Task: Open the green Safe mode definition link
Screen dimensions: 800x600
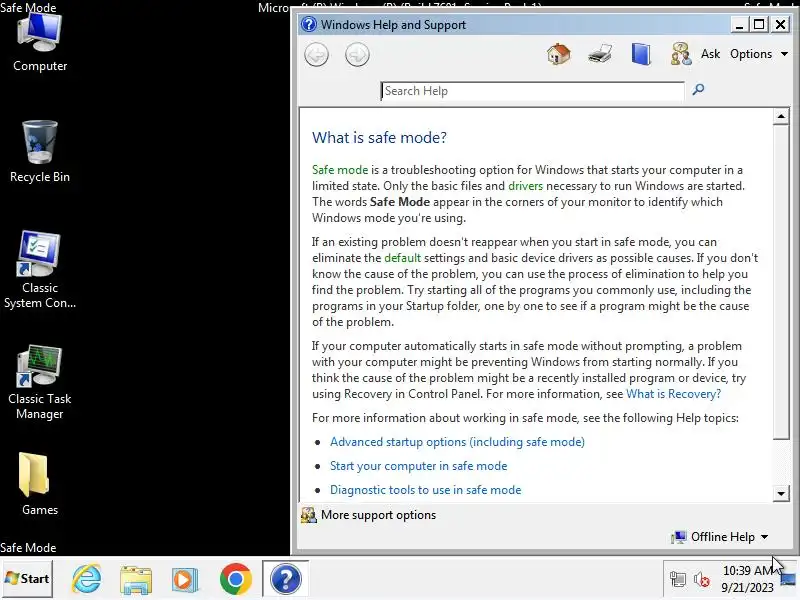Action: [340, 170]
